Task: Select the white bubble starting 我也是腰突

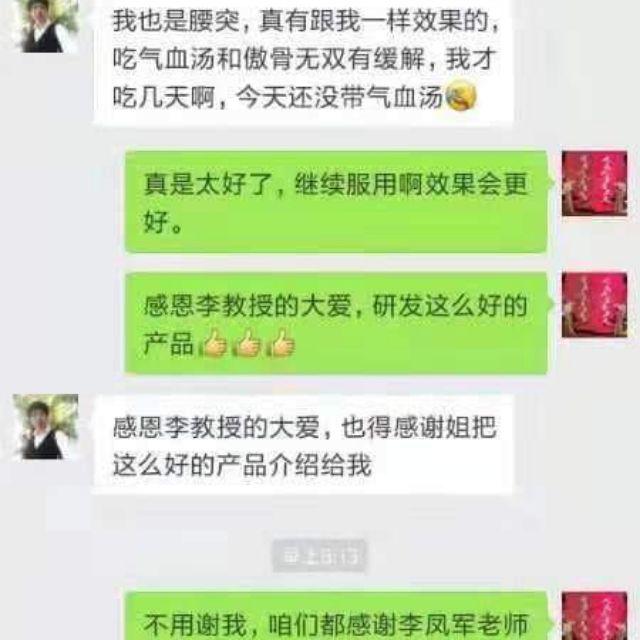Action: coord(303,62)
